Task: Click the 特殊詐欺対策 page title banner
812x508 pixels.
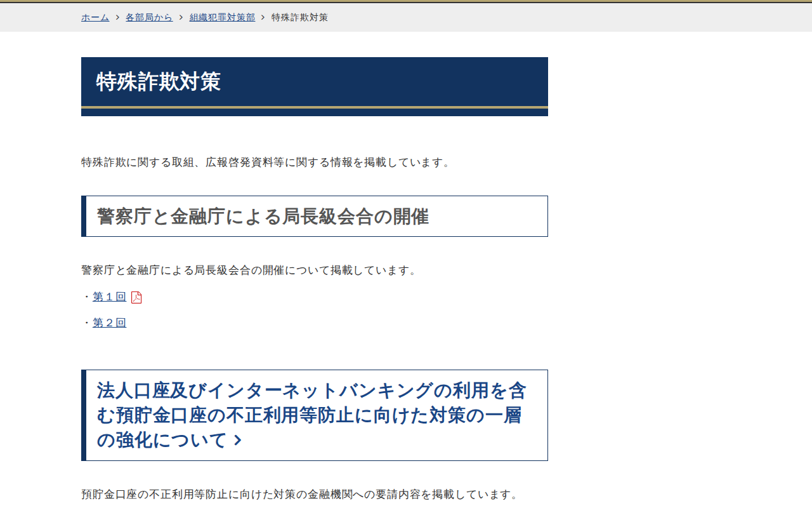Action: (x=315, y=86)
